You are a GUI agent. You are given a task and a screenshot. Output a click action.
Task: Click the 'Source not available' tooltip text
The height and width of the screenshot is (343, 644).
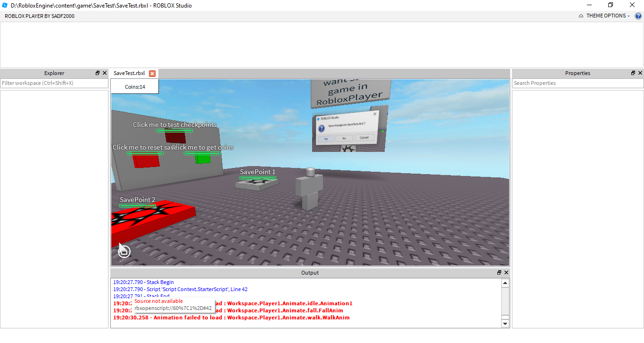pyautogui.click(x=158, y=301)
